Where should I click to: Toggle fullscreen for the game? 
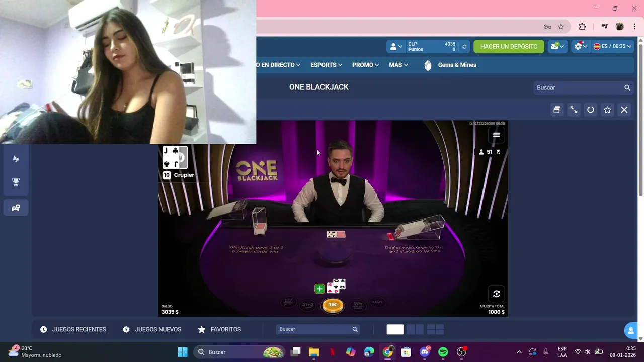pyautogui.click(x=574, y=110)
